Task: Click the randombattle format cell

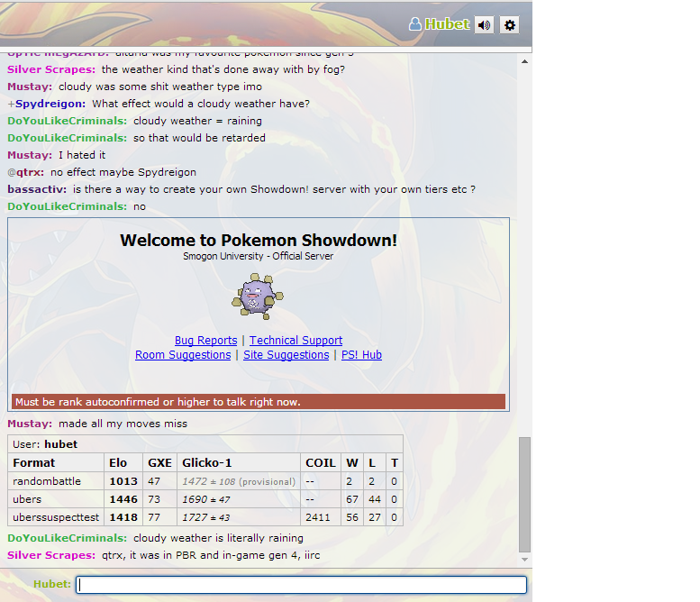Action: click(x=56, y=481)
